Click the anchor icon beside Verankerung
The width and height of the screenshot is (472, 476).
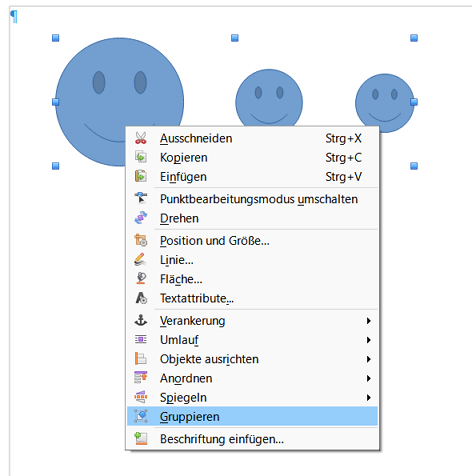click(x=141, y=320)
